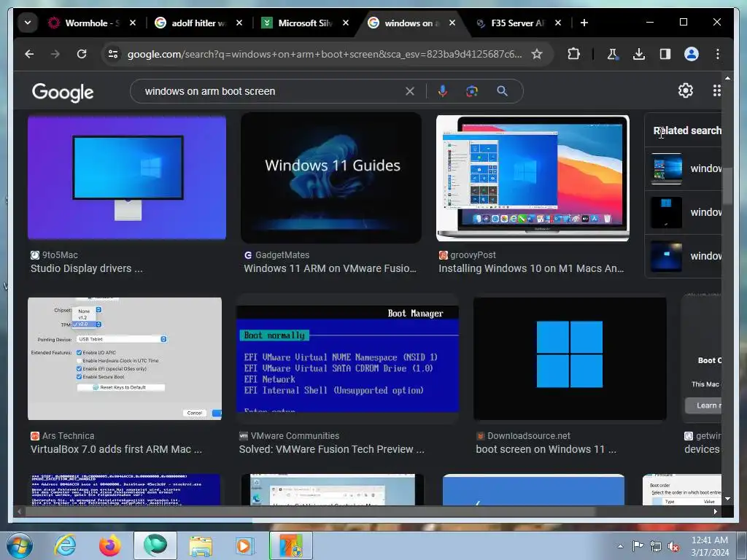Close the Wormhole tab
Screen dimensions: 747x560
point(133,23)
